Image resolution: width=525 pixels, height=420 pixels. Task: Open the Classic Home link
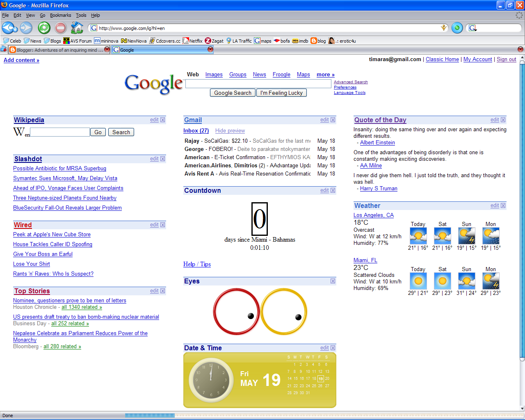(442, 59)
